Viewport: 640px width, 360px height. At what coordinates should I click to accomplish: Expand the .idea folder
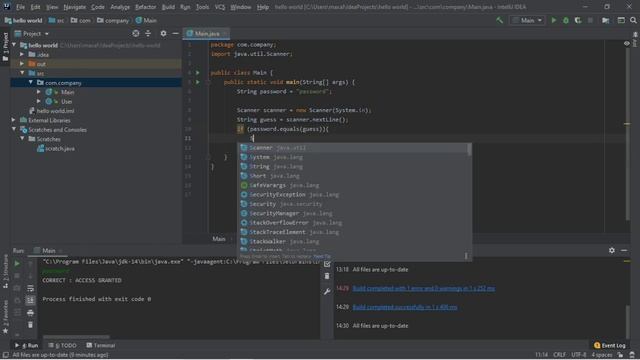(22, 54)
